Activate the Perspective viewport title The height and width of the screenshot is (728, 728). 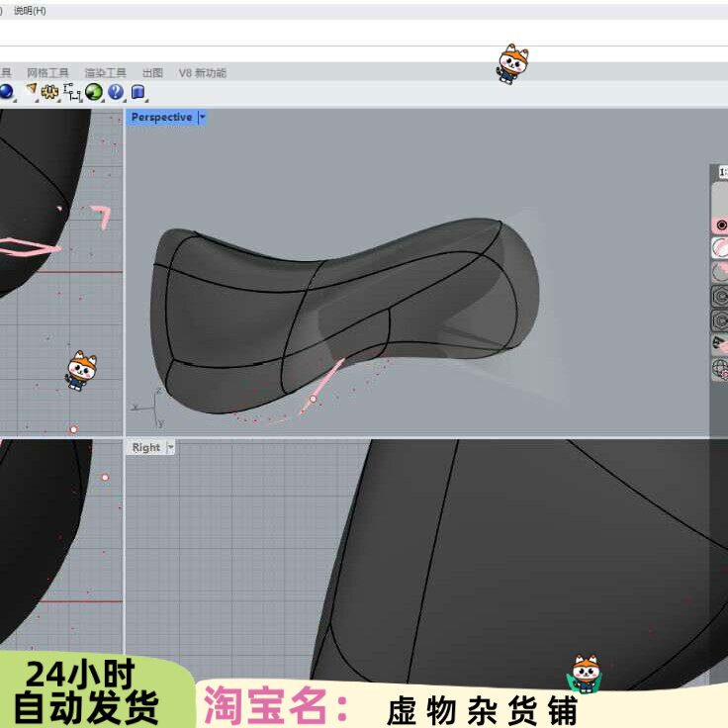(x=161, y=117)
